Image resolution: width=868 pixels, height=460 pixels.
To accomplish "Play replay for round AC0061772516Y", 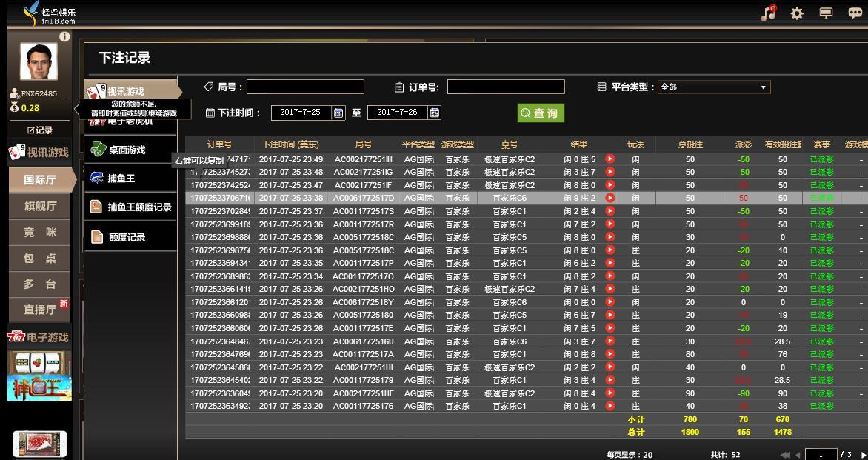I will [x=610, y=302].
